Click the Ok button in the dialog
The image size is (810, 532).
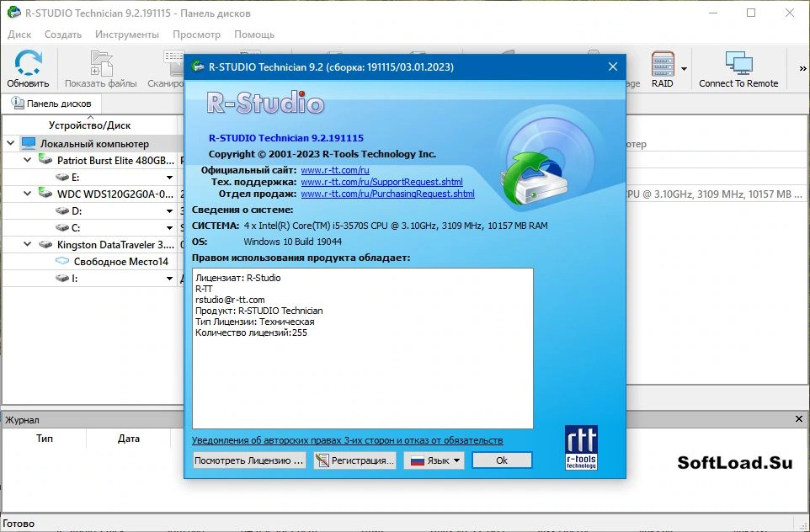(502, 460)
